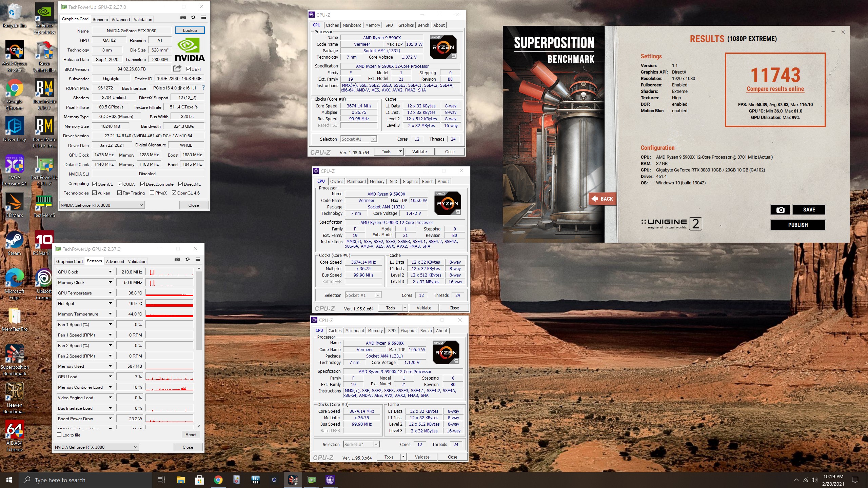Click SAVE button in Superposition
This screenshot has width=868, height=488.
click(809, 210)
